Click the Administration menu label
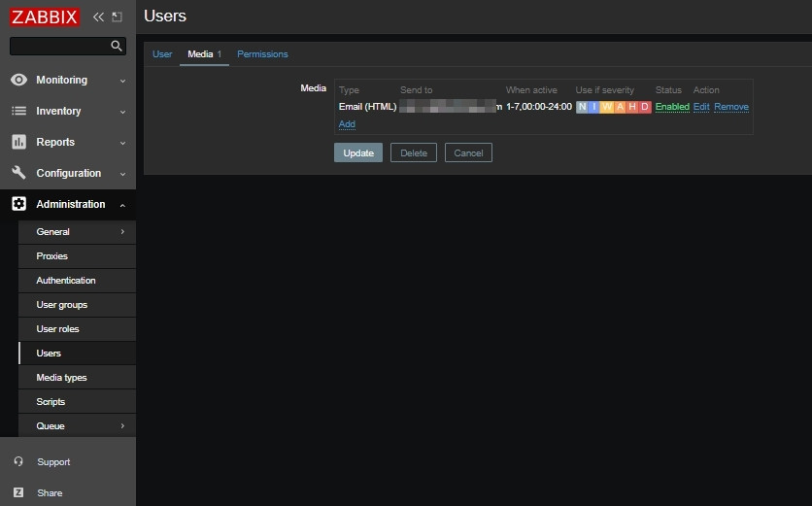812x506 pixels. (x=71, y=204)
